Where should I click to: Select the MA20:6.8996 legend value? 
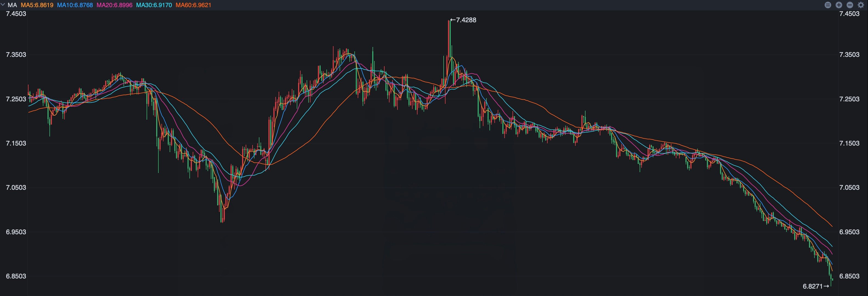(114, 5)
